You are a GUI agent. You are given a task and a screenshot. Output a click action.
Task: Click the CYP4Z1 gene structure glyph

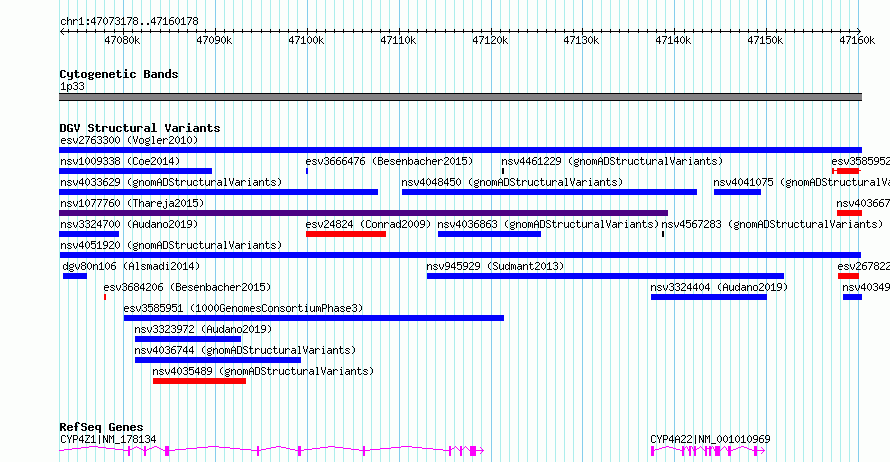click(271, 451)
